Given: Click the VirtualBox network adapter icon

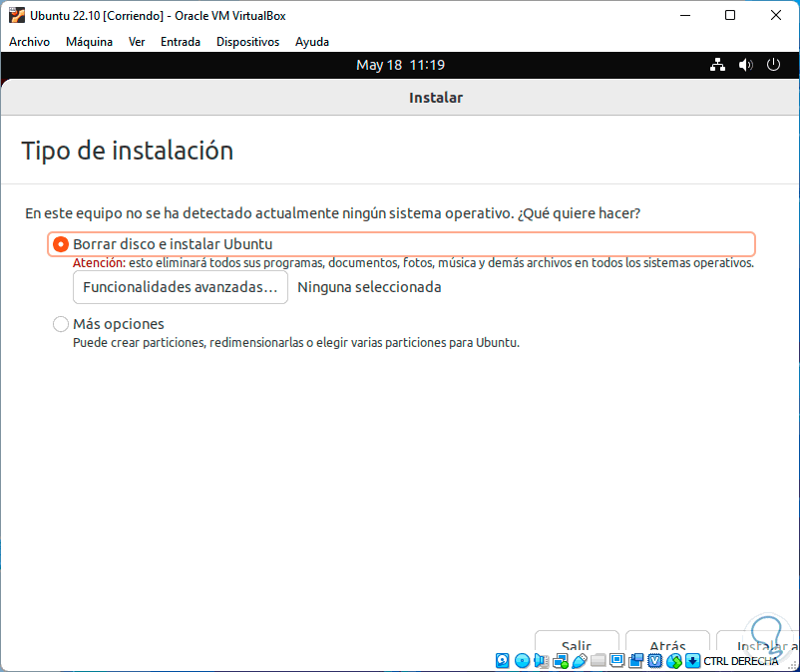Looking at the screenshot, I should (x=561, y=661).
